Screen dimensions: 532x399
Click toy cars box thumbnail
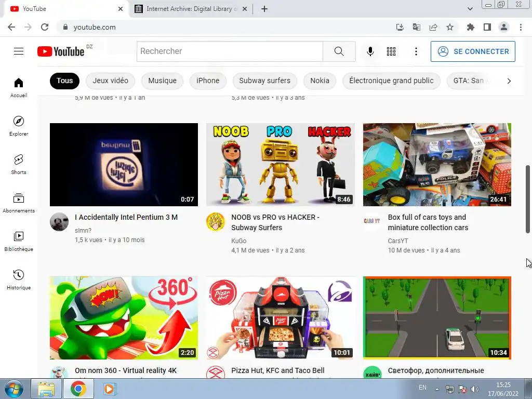click(x=437, y=165)
